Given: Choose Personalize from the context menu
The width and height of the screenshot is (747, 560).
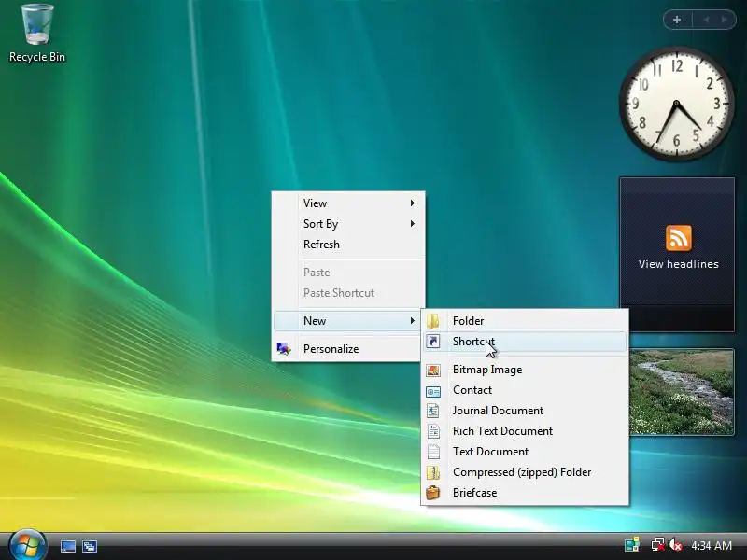Looking at the screenshot, I should tap(348, 349).
